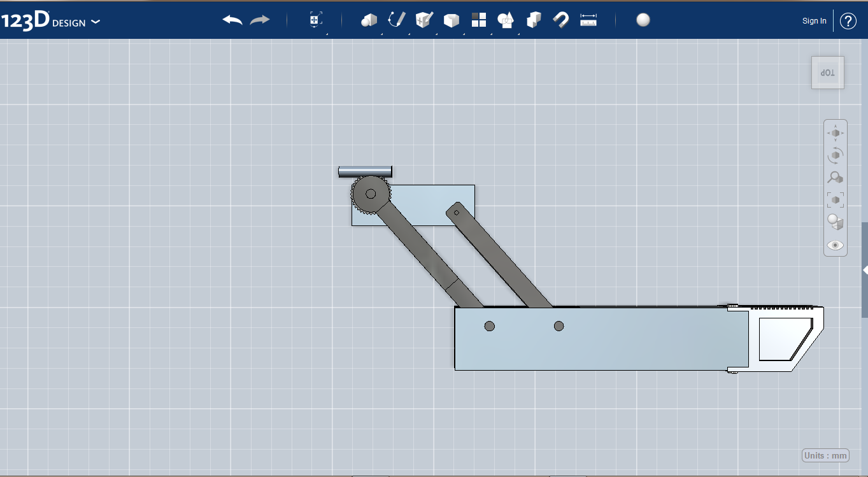Image resolution: width=868 pixels, height=477 pixels.
Task: Select the horizontal cylinder rod above gear
Action: pos(365,171)
